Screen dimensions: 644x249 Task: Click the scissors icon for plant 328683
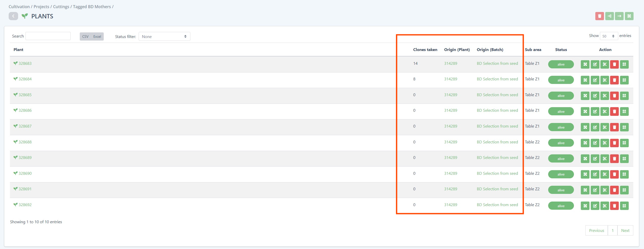tap(604, 64)
